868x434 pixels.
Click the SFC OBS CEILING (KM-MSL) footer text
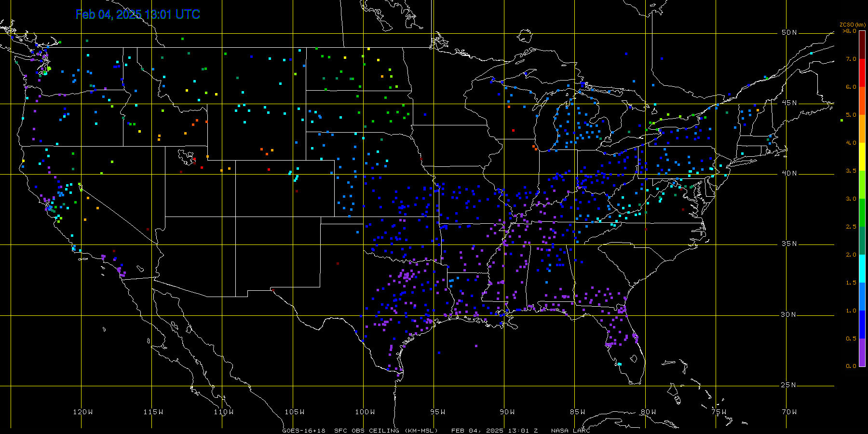point(386,431)
